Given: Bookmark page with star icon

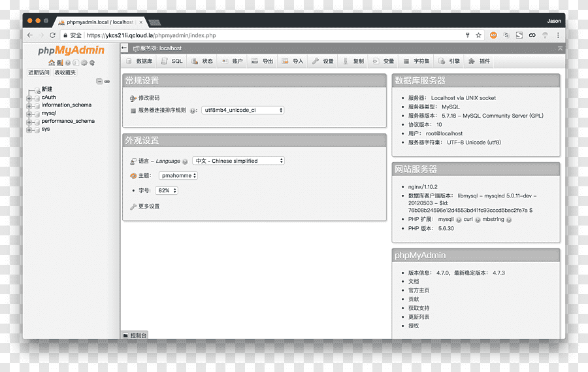Looking at the screenshot, I should coord(478,35).
